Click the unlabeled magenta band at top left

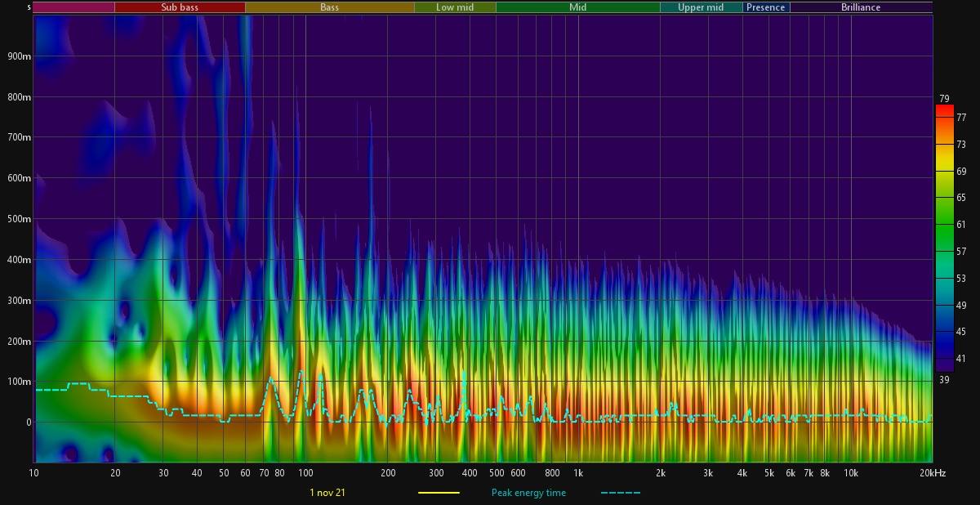tap(73, 7)
